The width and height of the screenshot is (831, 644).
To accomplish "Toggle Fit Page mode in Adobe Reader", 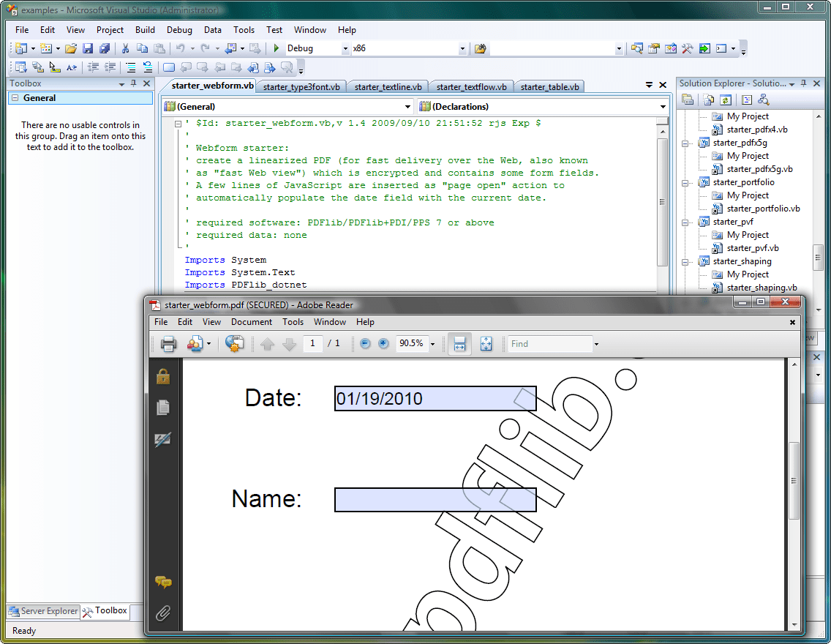I will 486,343.
